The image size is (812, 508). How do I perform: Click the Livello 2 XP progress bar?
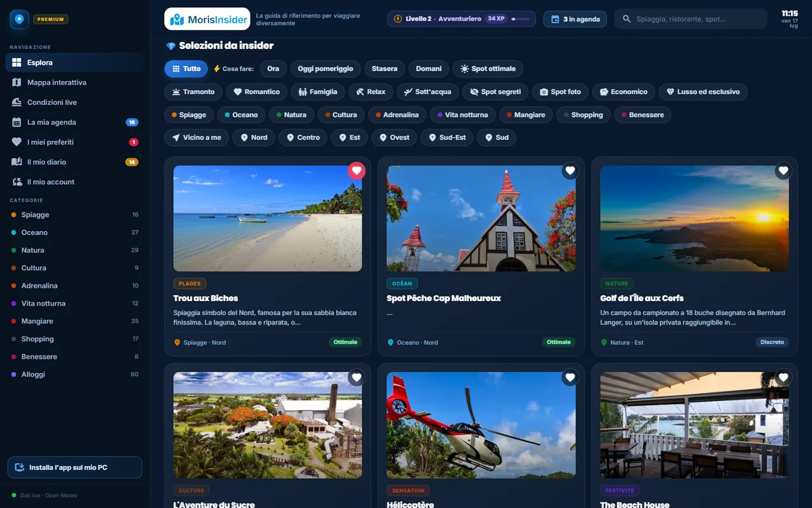520,19
